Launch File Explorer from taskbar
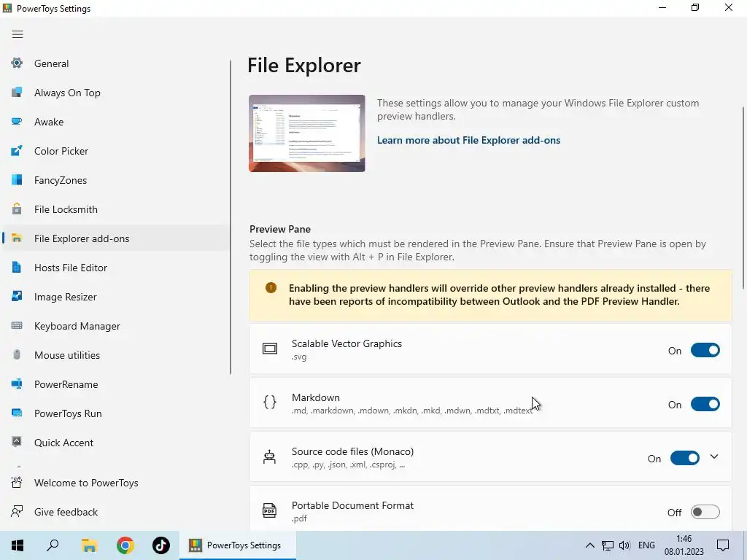This screenshot has height=560, width=747. coord(89,545)
